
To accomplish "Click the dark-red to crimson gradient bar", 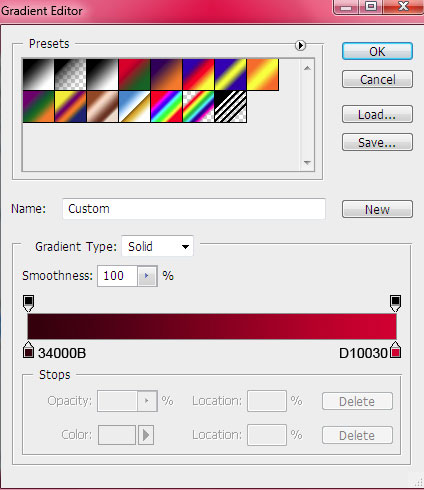I will coord(212,327).
